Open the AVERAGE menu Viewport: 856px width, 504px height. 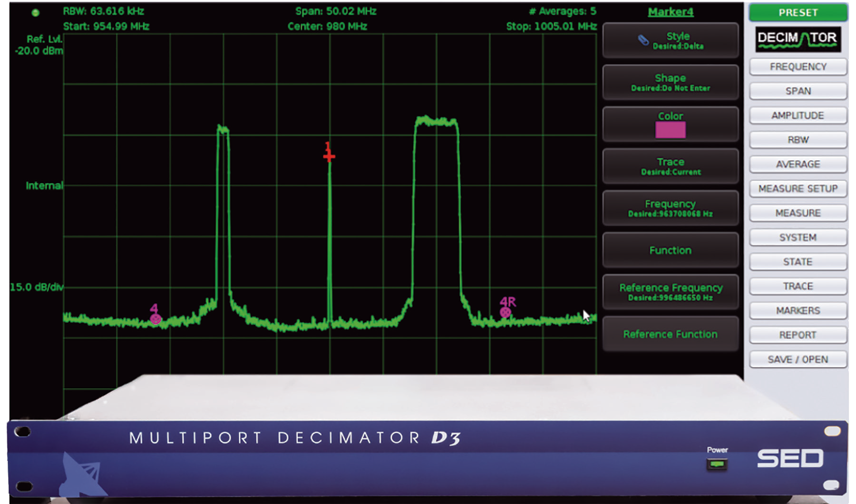798,164
